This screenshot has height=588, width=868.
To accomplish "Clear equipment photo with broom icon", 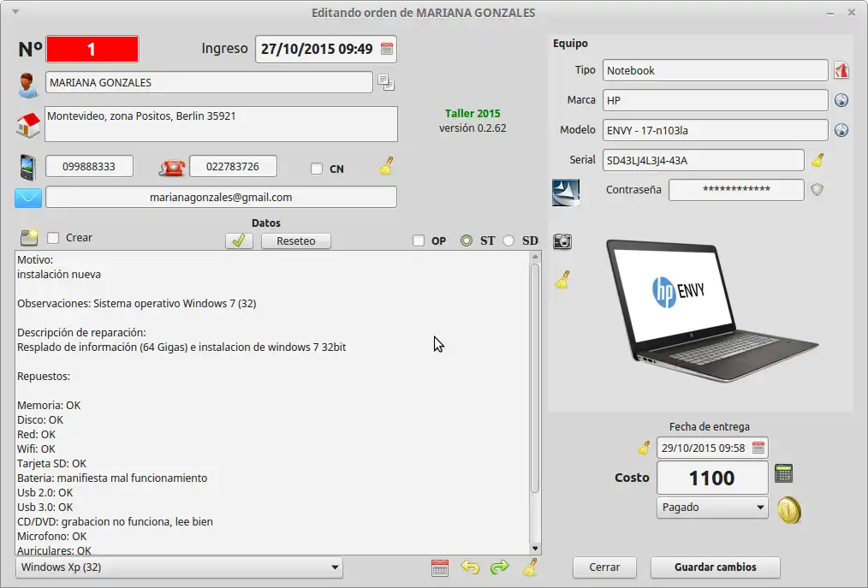I will pyautogui.click(x=562, y=280).
